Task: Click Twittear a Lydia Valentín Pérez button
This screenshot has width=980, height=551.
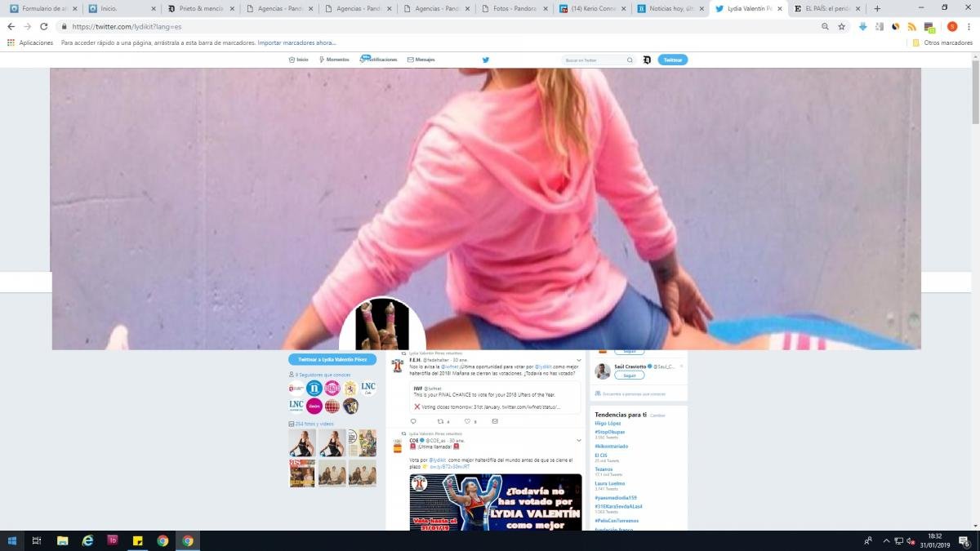Action: (x=332, y=359)
